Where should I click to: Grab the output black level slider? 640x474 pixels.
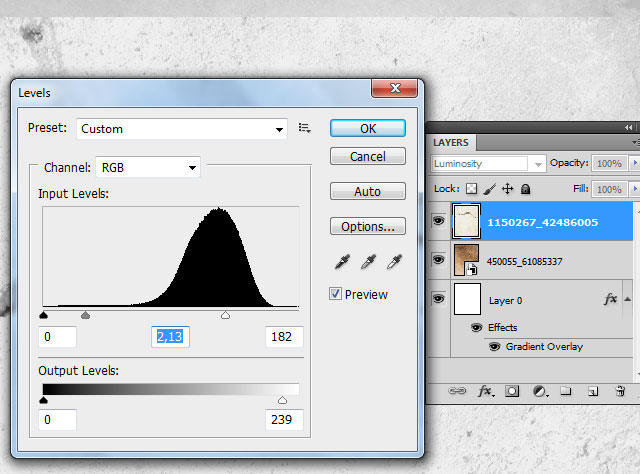pos(44,400)
